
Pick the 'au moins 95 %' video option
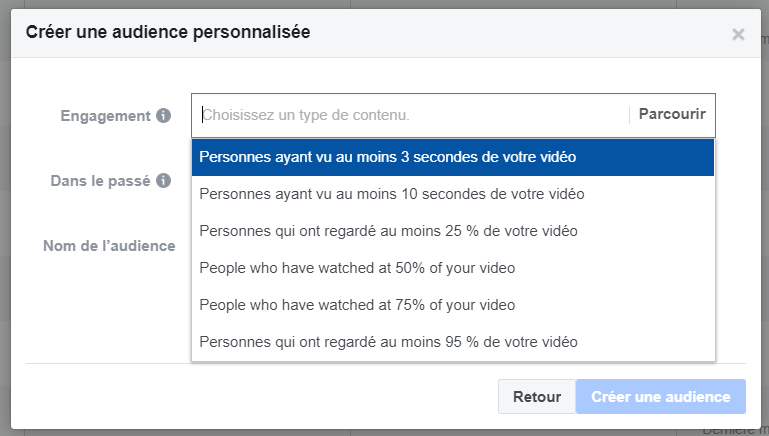pos(453,342)
